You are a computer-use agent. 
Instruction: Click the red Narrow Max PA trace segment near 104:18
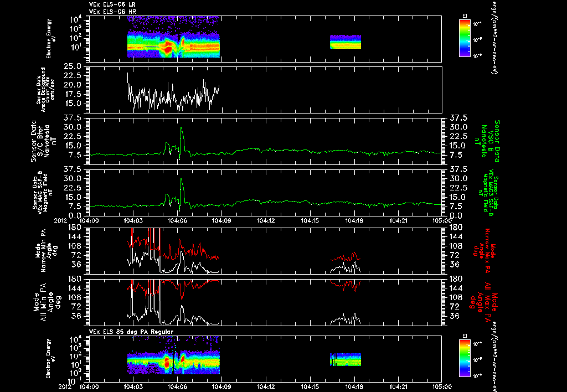click(346, 257)
